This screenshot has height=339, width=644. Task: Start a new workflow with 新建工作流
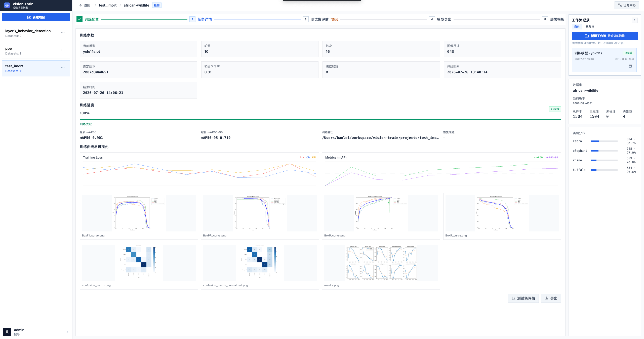(x=605, y=36)
